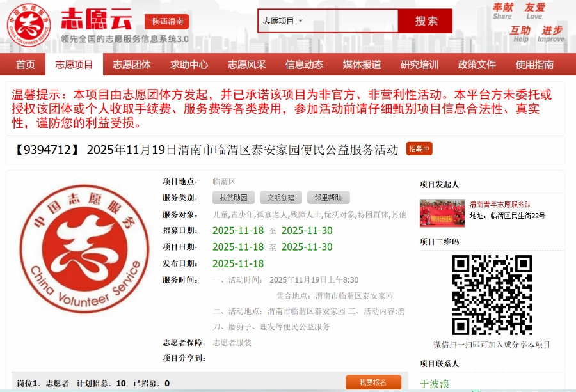The height and width of the screenshot is (392, 576).
Task: Expand the 志愿项目 search category dropdown
Action: tap(283, 21)
